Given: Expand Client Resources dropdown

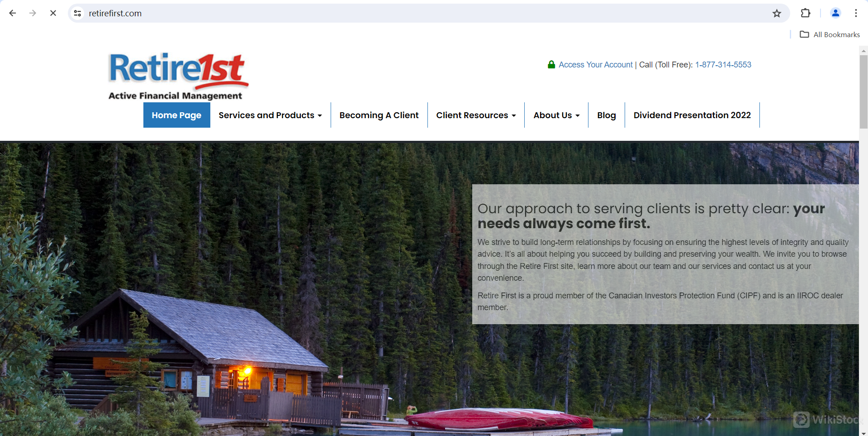Looking at the screenshot, I should [476, 115].
